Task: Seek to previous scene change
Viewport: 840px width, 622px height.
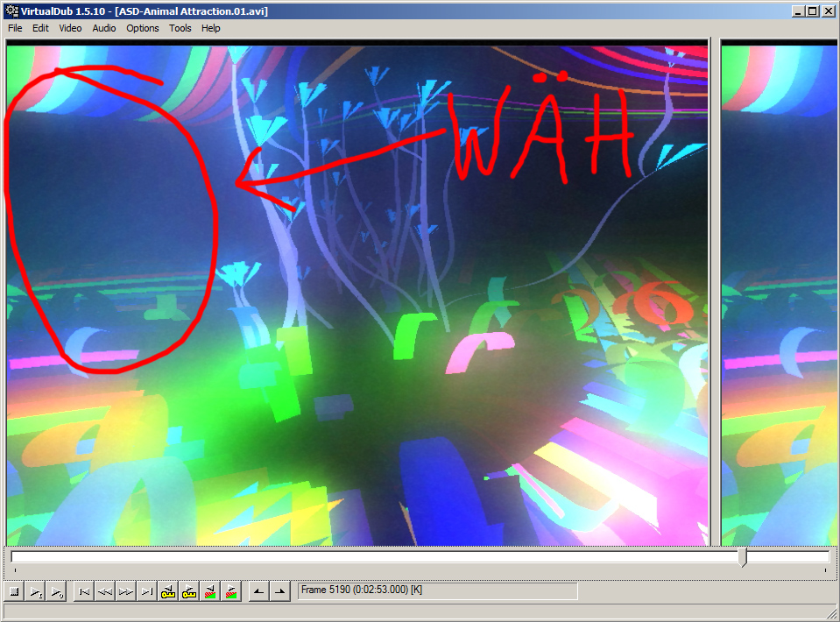Action: coord(210,592)
